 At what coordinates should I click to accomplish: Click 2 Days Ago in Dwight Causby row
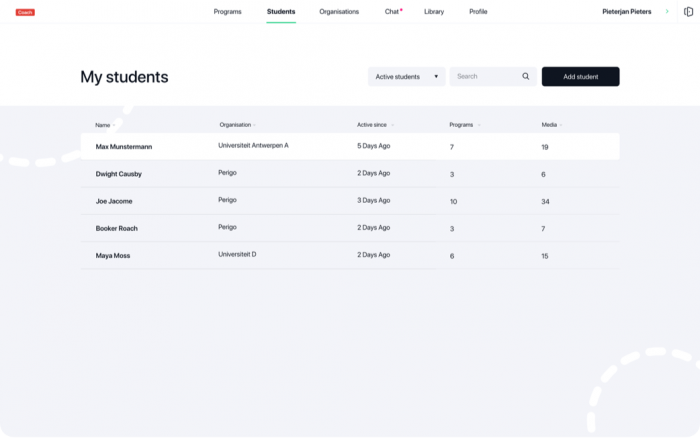pyautogui.click(x=374, y=173)
